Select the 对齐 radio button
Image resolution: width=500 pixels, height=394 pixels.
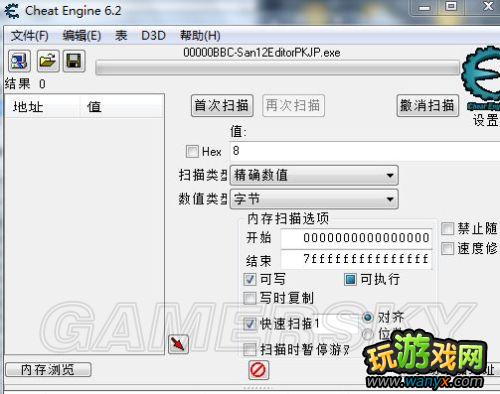[x=368, y=317]
